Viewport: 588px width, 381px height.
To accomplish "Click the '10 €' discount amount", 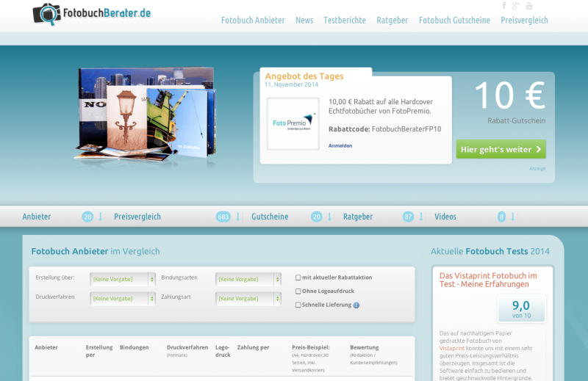I will click(509, 95).
